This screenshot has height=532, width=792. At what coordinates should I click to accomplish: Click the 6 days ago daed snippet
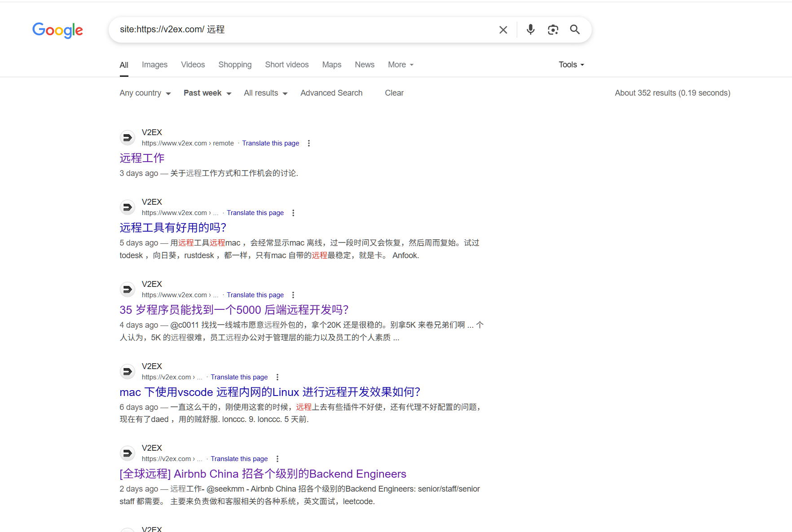click(301, 413)
